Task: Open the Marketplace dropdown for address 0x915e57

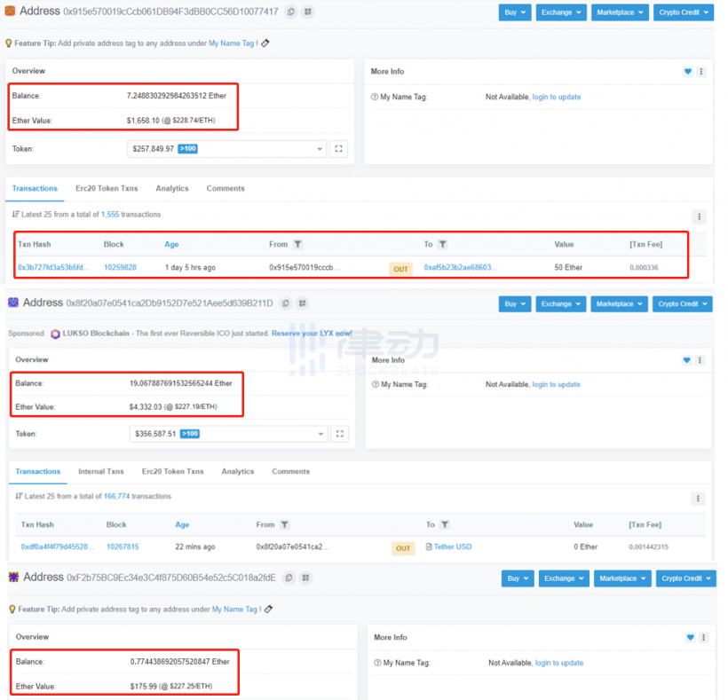Action: pos(620,12)
